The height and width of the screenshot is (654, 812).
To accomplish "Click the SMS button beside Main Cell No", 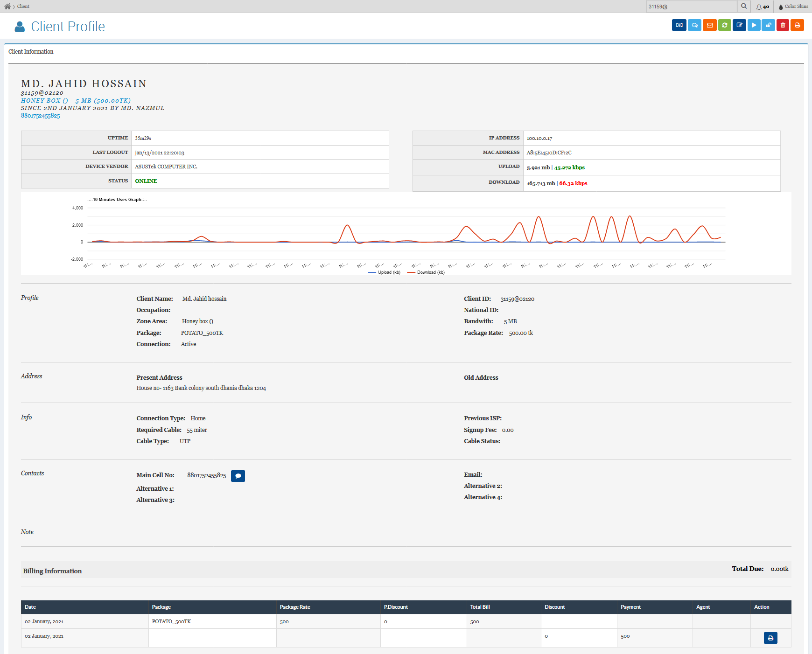I will tap(238, 476).
